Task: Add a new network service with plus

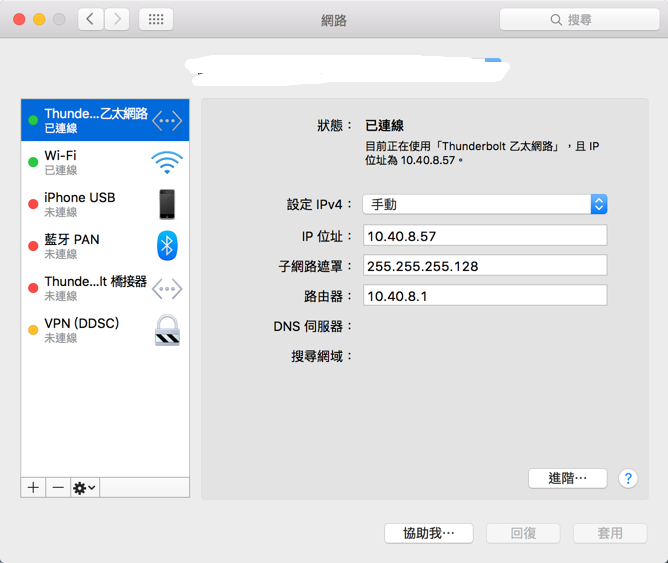Action: coord(33,488)
